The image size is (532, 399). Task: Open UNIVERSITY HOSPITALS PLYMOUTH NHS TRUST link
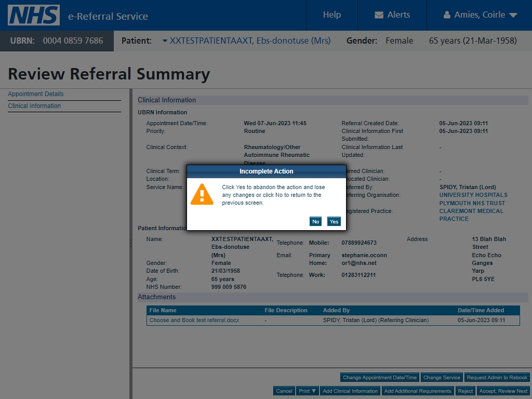click(473, 199)
